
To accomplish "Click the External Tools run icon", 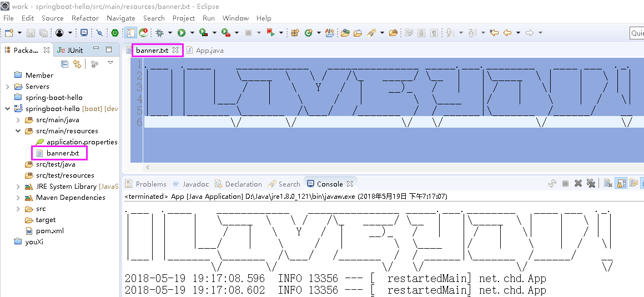I will point(225,32).
